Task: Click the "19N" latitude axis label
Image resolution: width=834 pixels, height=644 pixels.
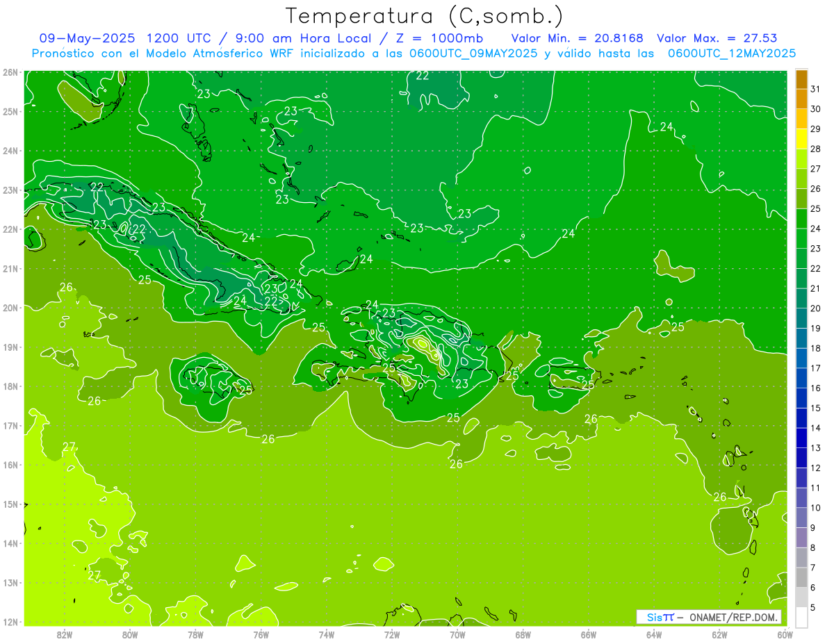Action: [10, 347]
